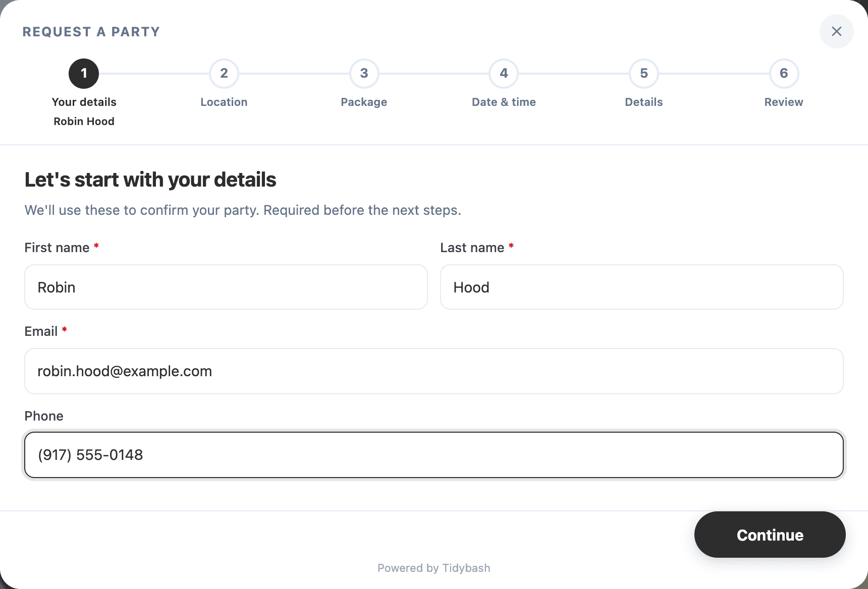Viewport: 868px width, 589px height.
Task: Click the "Location" step label
Action: pos(224,102)
